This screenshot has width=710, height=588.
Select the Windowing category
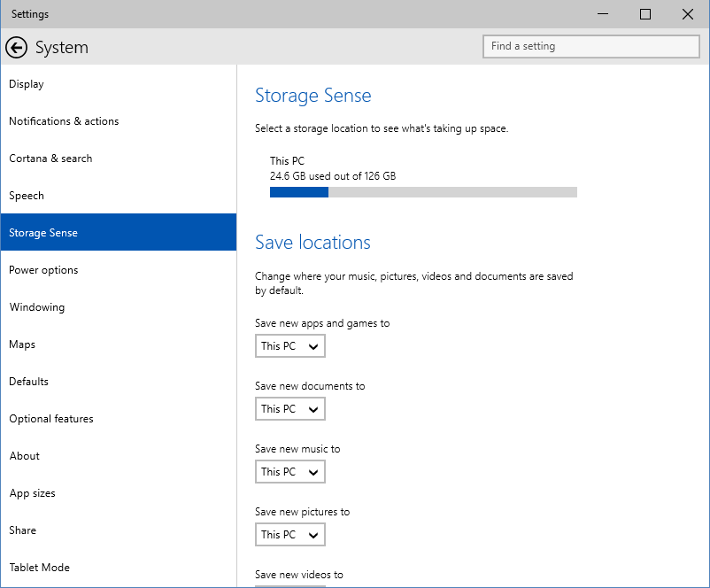(x=37, y=307)
